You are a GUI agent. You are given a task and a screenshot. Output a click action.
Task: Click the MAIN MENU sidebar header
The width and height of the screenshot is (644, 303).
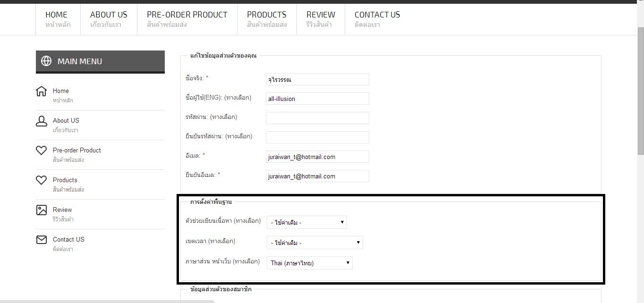[100, 61]
